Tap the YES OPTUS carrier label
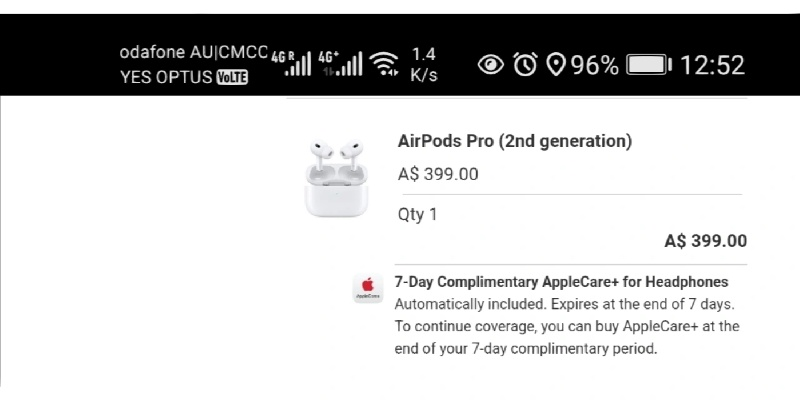This screenshot has height=400, width=800. (x=166, y=77)
